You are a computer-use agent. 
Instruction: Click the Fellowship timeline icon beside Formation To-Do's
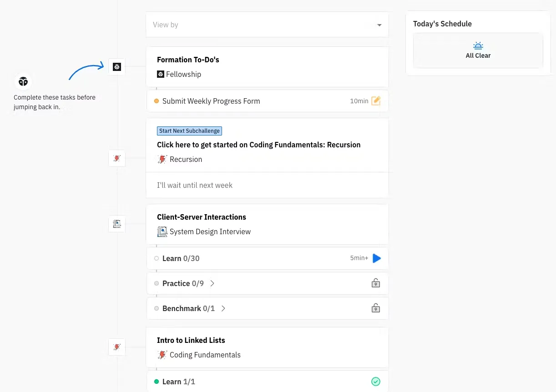(117, 67)
